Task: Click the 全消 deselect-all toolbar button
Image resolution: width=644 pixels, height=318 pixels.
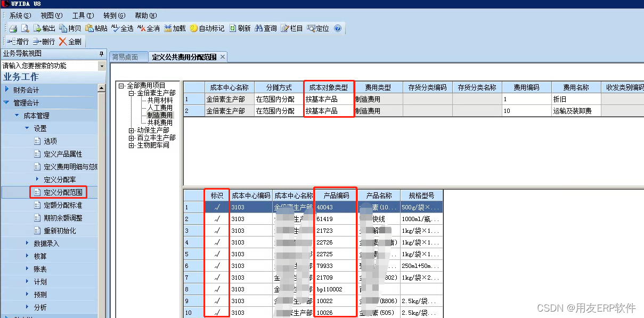Action: pos(148,29)
